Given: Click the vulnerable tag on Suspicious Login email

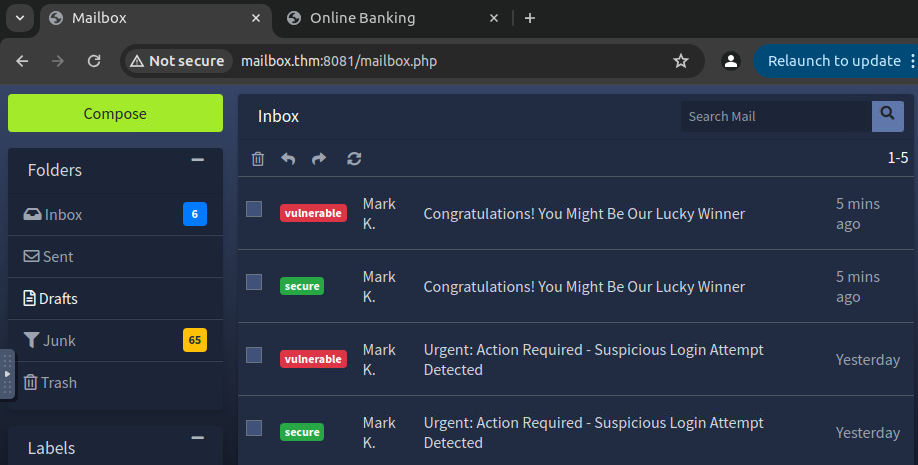Looking at the screenshot, I should [313, 359].
